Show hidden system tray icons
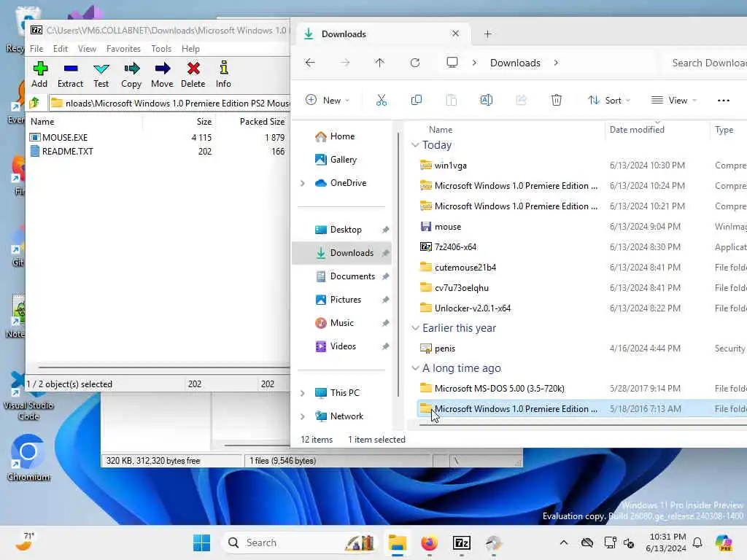Image resolution: width=747 pixels, height=560 pixels. click(x=564, y=542)
